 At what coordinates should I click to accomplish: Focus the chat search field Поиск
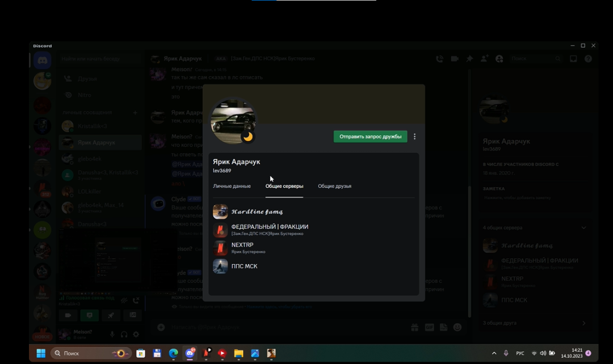pyautogui.click(x=536, y=58)
